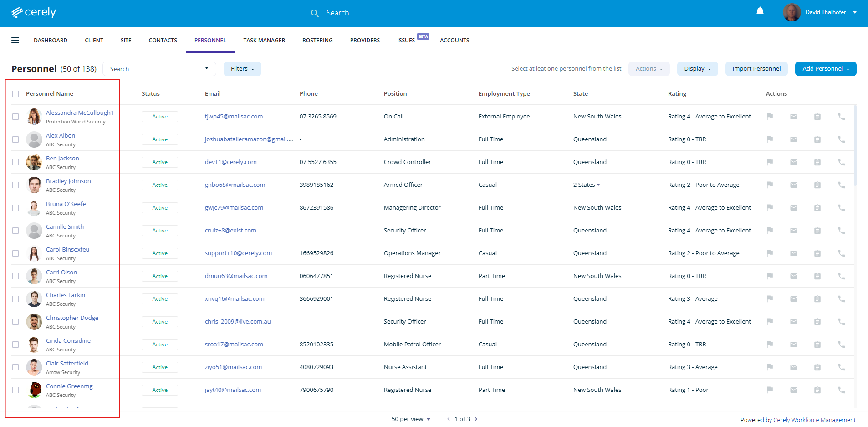Select the checkbox for Clair Satterfield
Screen dimensions: 868x427
[15, 367]
